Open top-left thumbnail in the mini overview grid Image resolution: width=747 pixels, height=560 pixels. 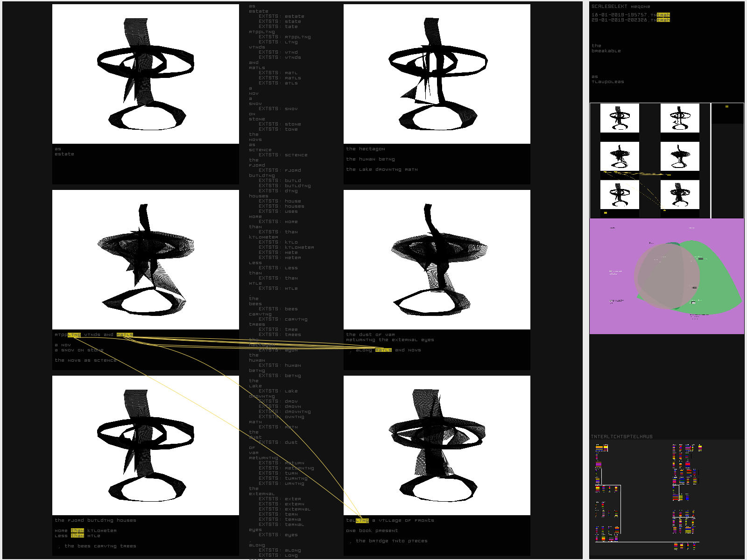620,118
